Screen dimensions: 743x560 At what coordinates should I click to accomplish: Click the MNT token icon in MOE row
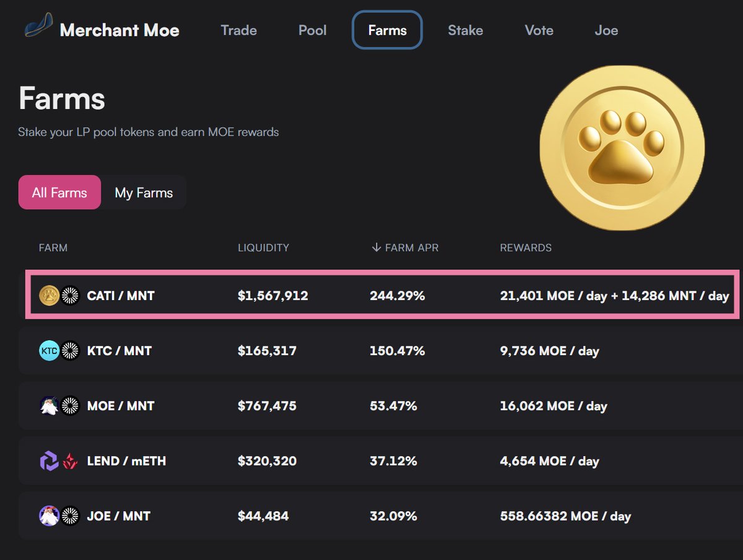point(70,406)
